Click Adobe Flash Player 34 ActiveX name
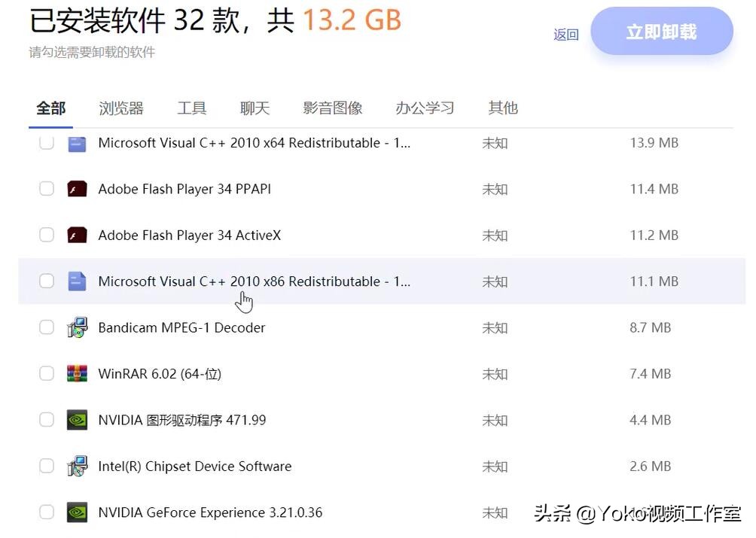The image size is (756, 538). (x=189, y=235)
